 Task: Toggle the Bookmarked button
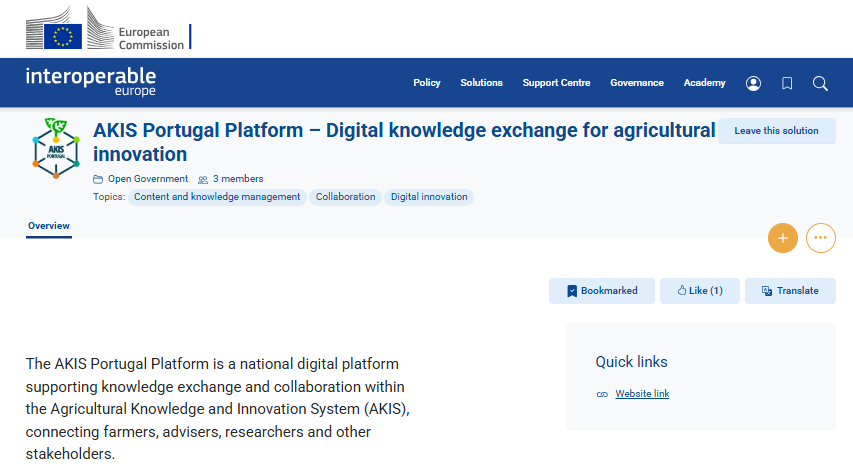tap(602, 291)
